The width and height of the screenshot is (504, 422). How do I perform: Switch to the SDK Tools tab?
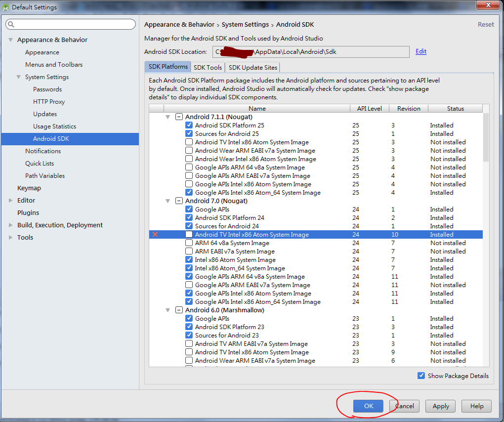[x=208, y=68]
